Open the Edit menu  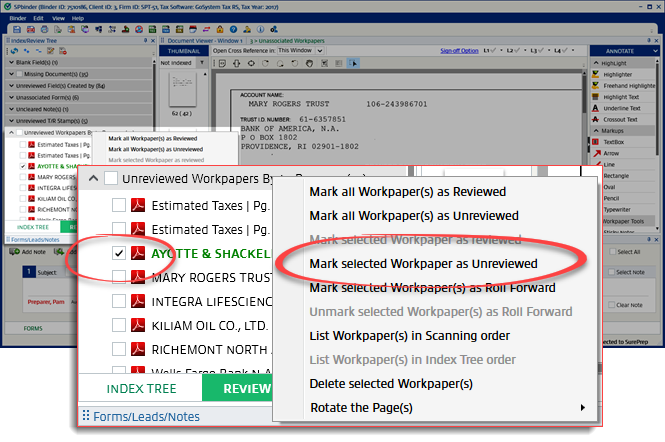[39, 18]
